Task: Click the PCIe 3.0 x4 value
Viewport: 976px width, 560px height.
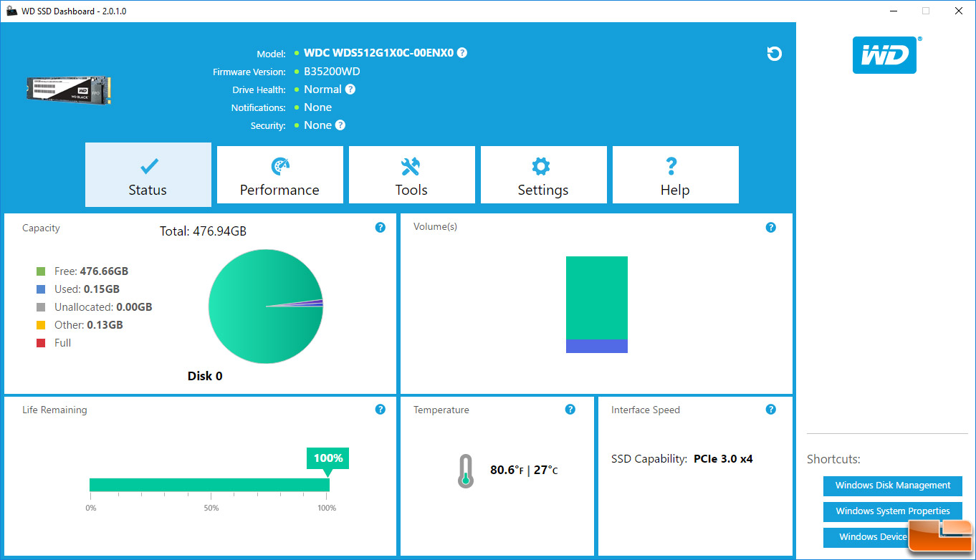Action: (723, 459)
